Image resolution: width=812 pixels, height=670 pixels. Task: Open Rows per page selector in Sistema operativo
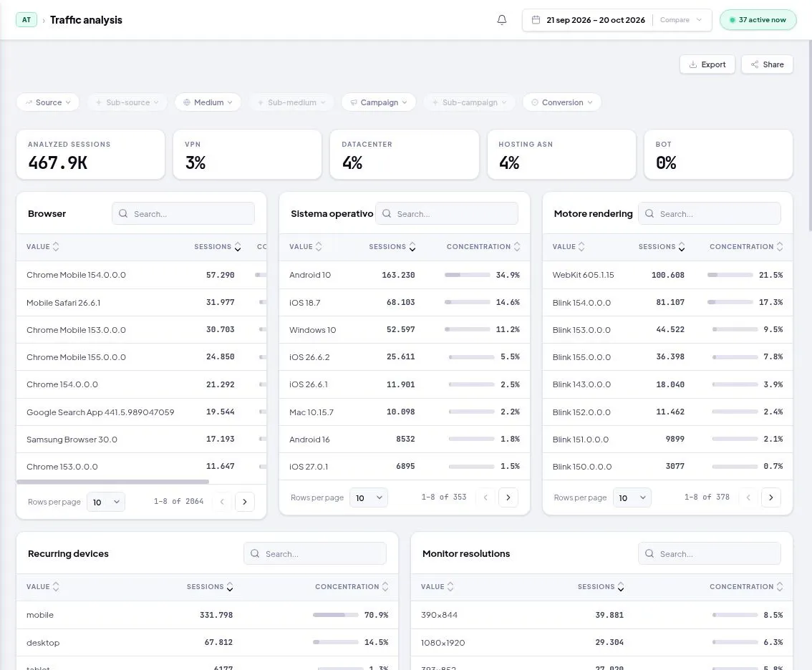point(368,497)
